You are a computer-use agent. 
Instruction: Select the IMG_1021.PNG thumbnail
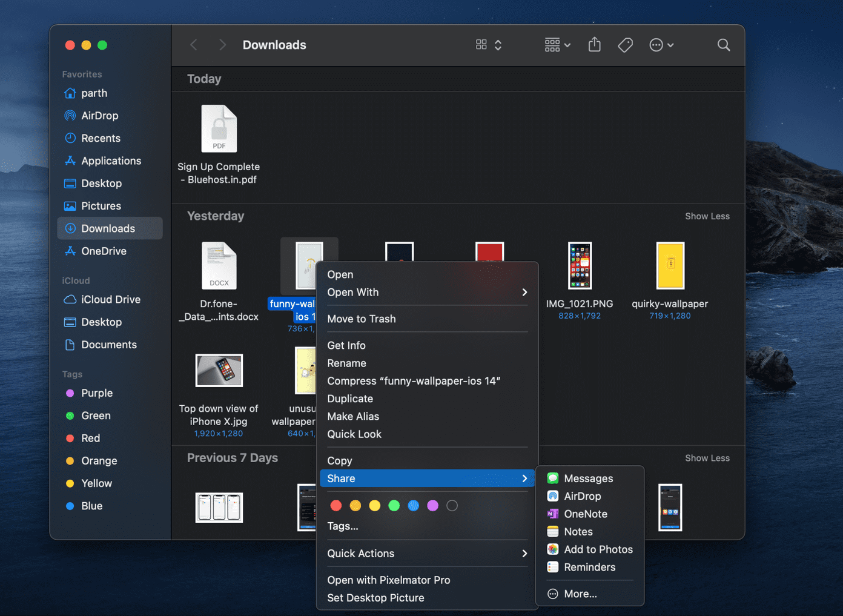point(580,265)
